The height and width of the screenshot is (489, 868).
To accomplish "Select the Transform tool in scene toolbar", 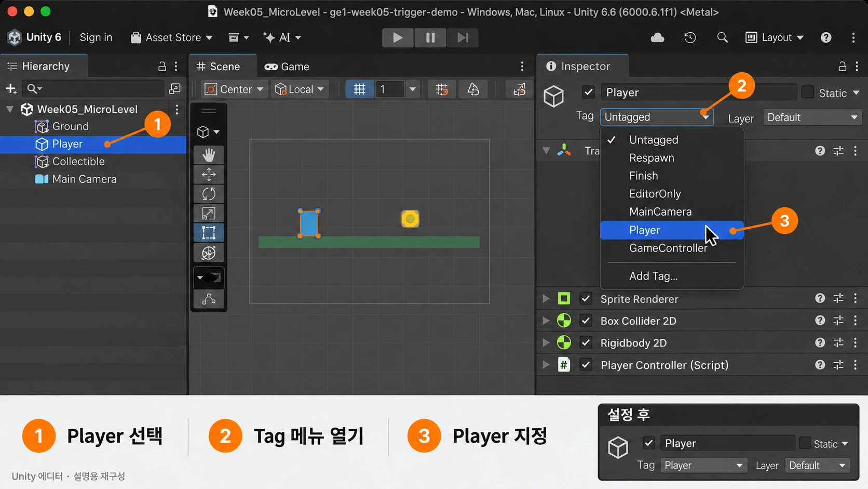I will point(209,253).
